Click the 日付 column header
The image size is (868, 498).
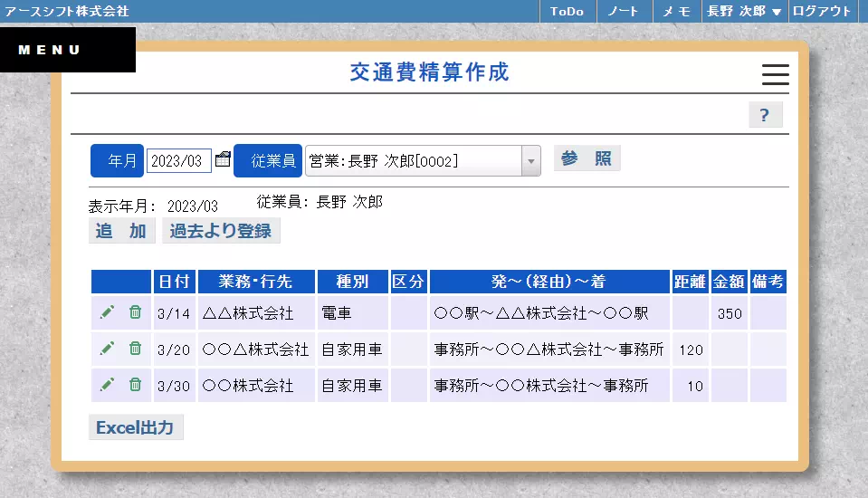[175, 282]
